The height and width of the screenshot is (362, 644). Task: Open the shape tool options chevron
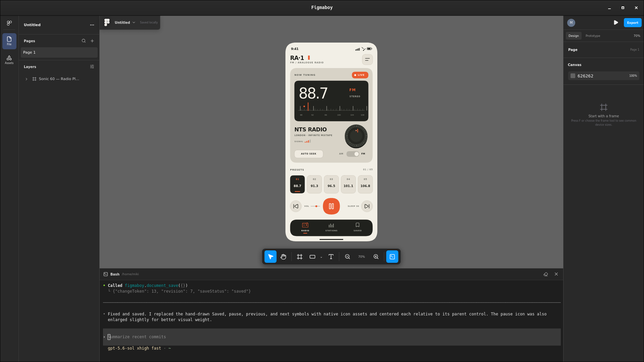[321, 257]
